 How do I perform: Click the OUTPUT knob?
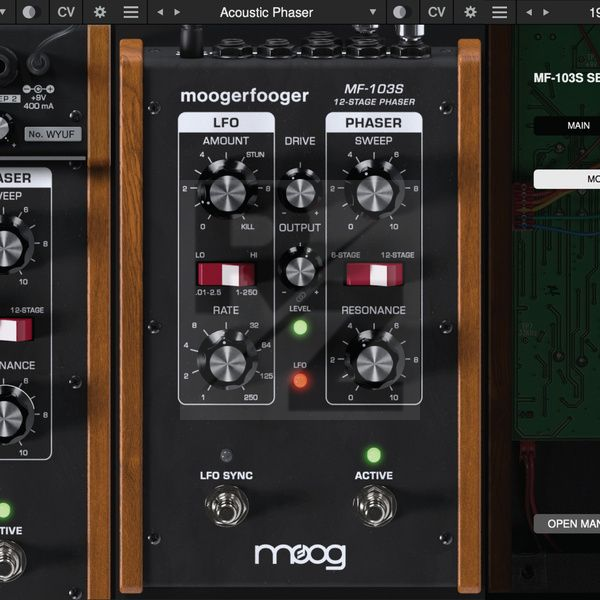click(x=300, y=269)
